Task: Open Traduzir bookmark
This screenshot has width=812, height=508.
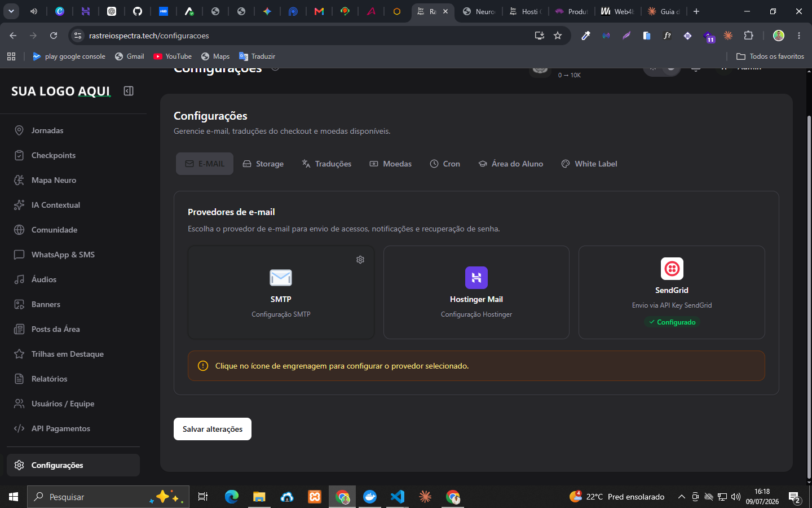Action: pyautogui.click(x=257, y=56)
